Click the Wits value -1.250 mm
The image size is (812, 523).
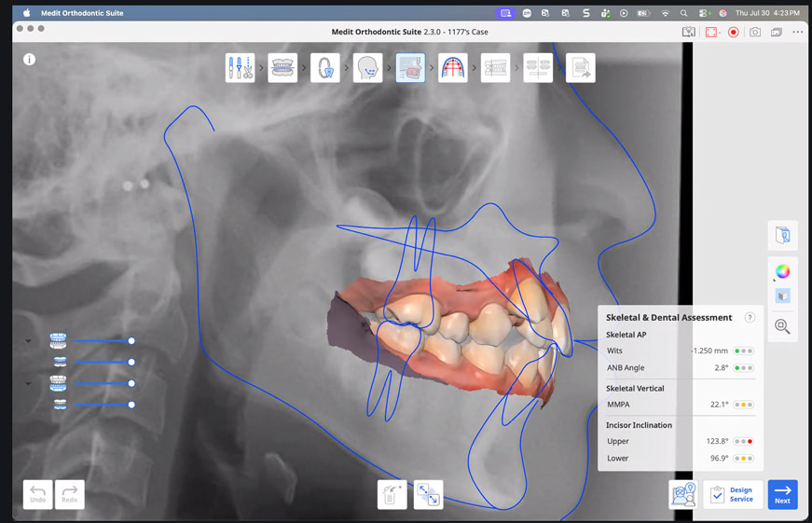click(x=709, y=351)
